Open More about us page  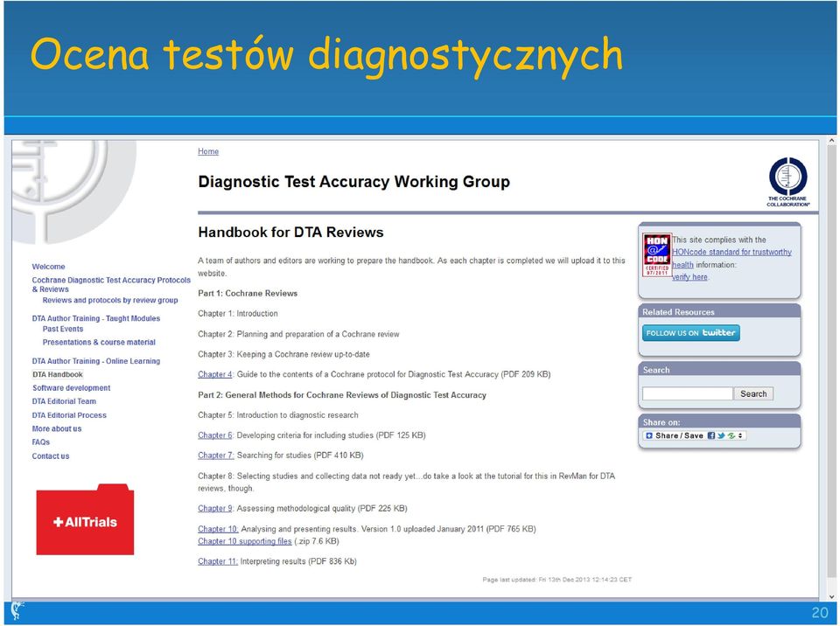pyautogui.click(x=56, y=429)
